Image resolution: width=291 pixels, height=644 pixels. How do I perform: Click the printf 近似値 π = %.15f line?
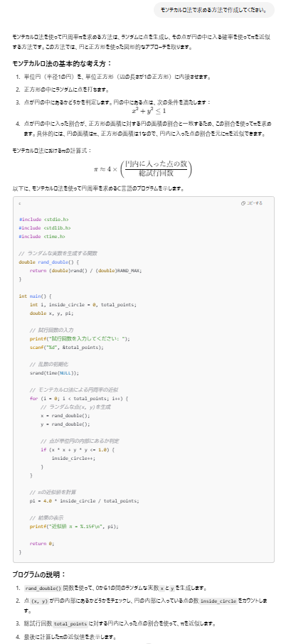(x=73, y=527)
